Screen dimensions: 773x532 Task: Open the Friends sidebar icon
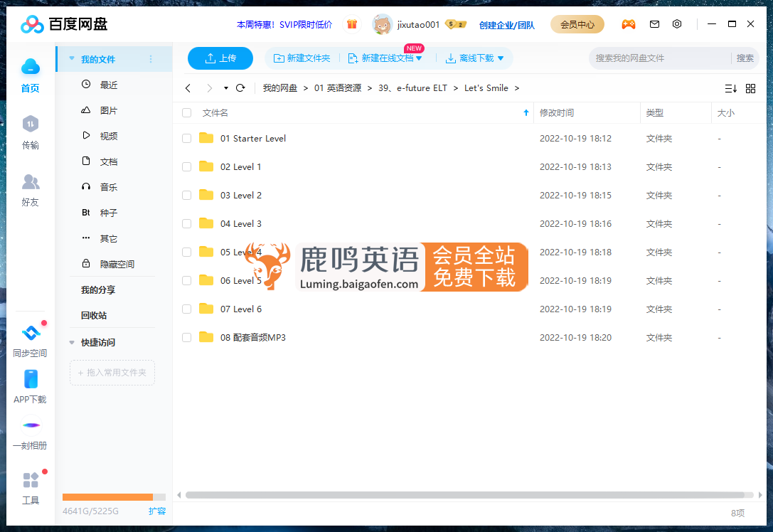30,181
